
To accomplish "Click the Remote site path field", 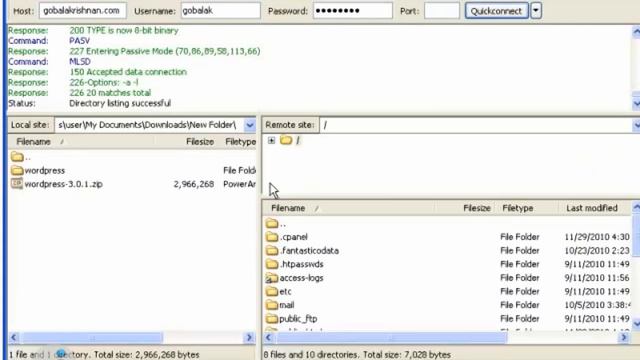I will point(476,125).
